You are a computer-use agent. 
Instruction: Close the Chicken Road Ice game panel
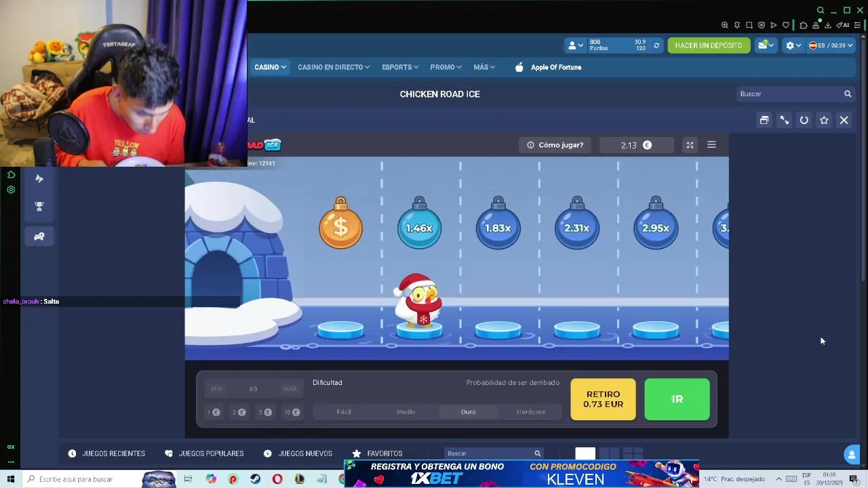click(x=844, y=120)
